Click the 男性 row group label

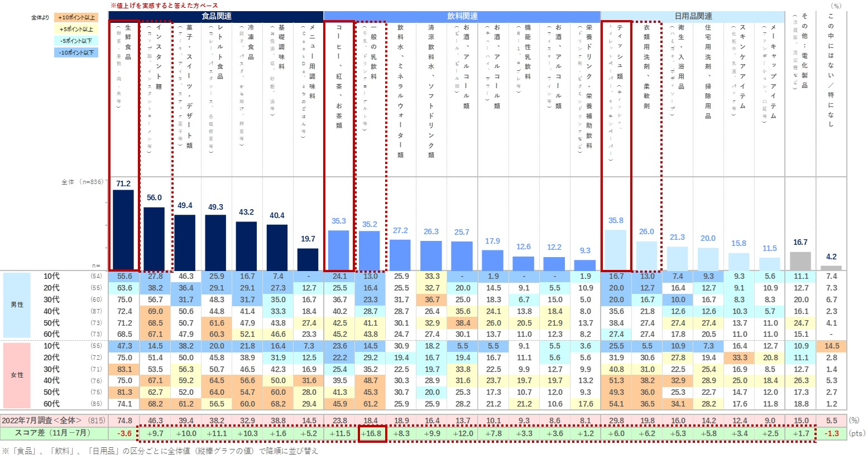tap(17, 305)
